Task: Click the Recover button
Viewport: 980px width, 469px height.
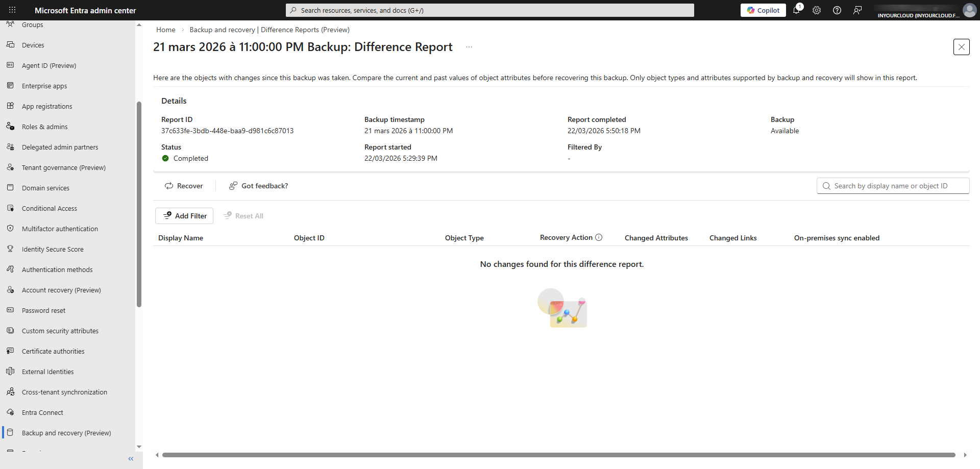Action: [x=184, y=186]
